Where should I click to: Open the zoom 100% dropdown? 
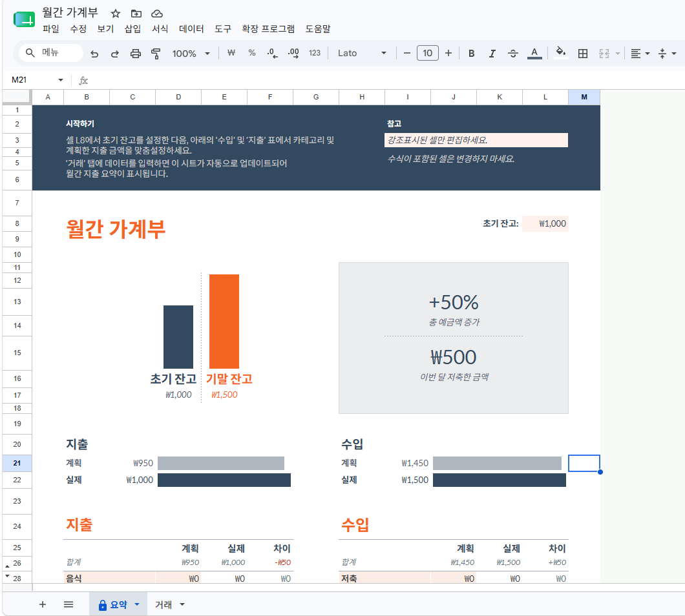(191, 53)
